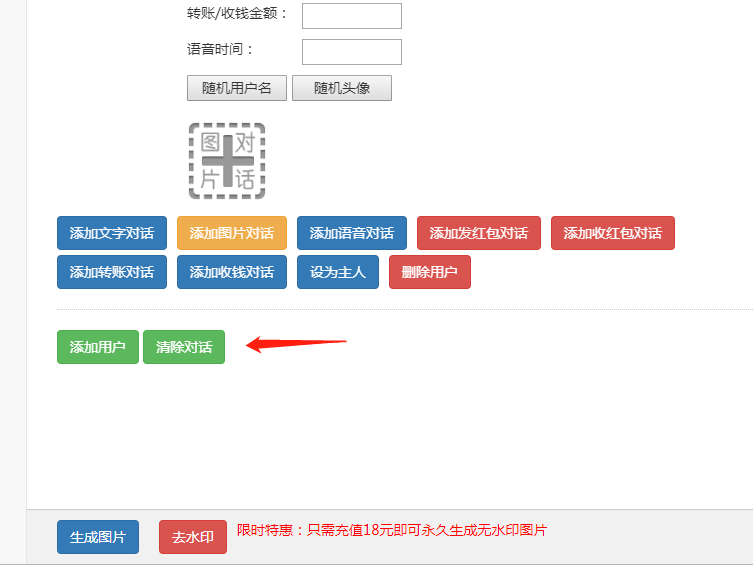Set user as owner with 设为主人
Viewport: 753px width, 565px height.
point(338,272)
